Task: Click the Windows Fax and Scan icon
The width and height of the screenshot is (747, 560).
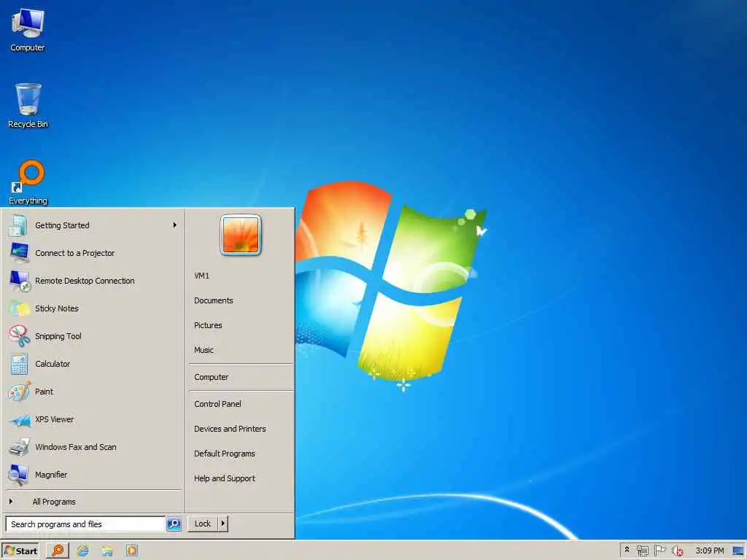Action: 19,447
